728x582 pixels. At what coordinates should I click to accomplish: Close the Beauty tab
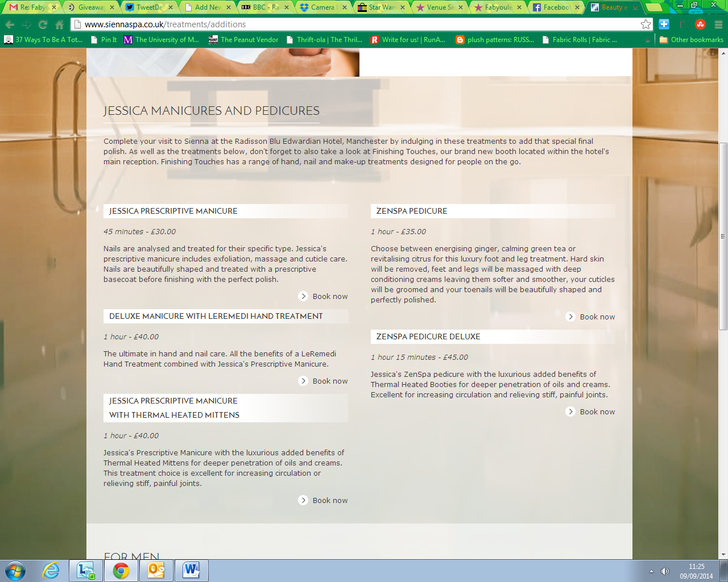coord(635,7)
